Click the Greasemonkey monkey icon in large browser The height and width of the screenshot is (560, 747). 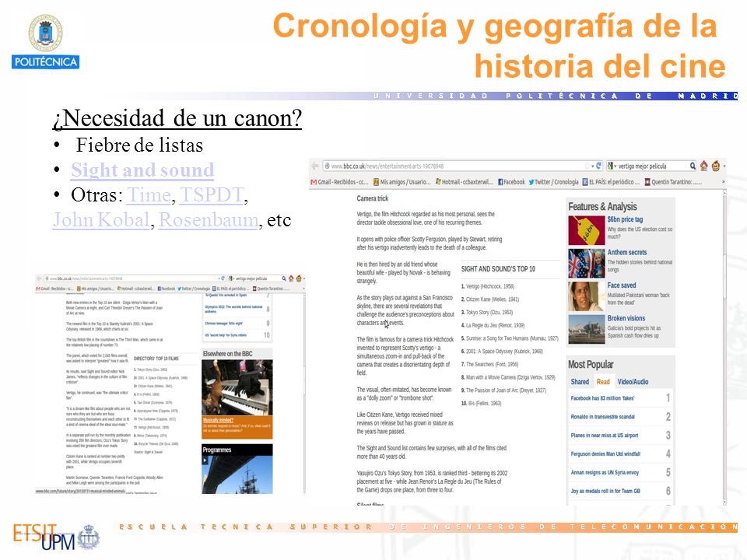pos(716,166)
